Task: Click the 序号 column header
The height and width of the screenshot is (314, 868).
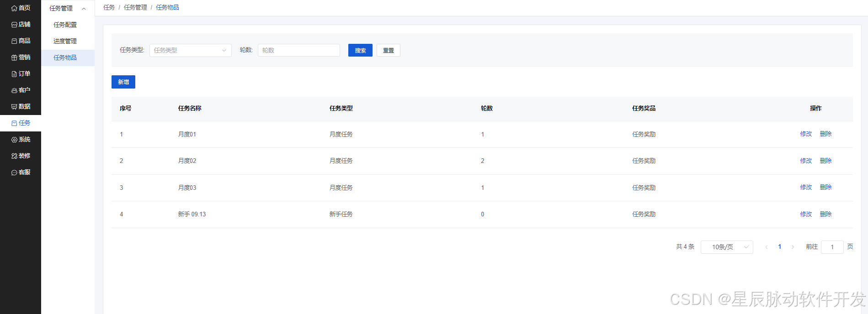Action: (125, 109)
